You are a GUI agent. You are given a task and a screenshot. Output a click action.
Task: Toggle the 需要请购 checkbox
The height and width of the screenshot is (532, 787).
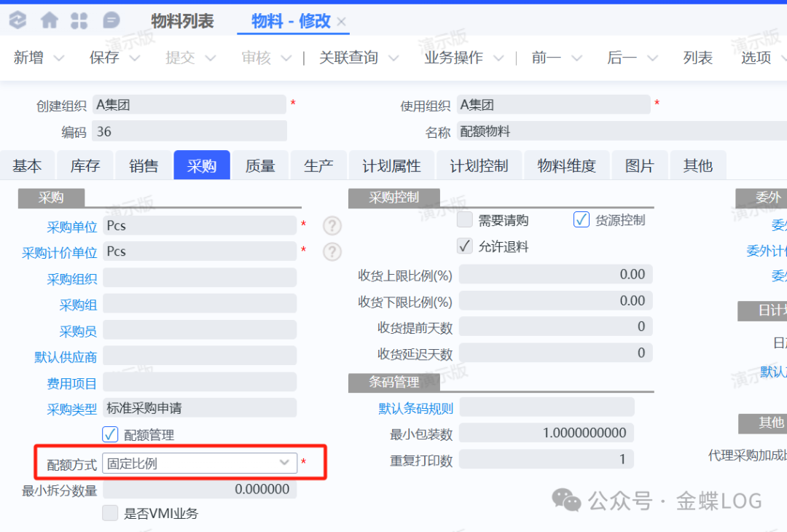tap(465, 219)
